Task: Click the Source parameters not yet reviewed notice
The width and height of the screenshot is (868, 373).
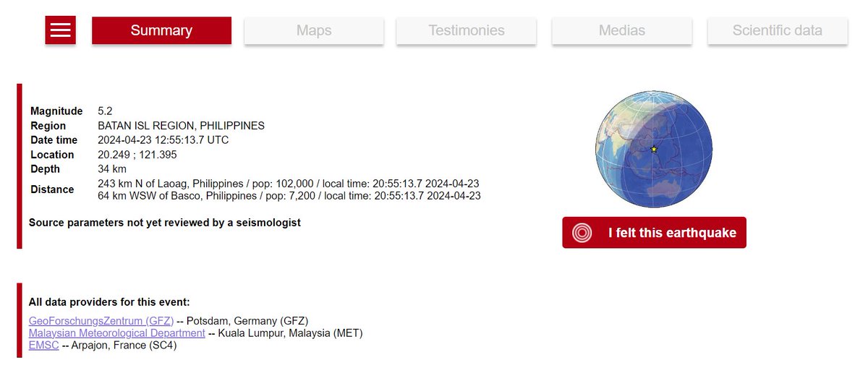Action: click(x=165, y=223)
